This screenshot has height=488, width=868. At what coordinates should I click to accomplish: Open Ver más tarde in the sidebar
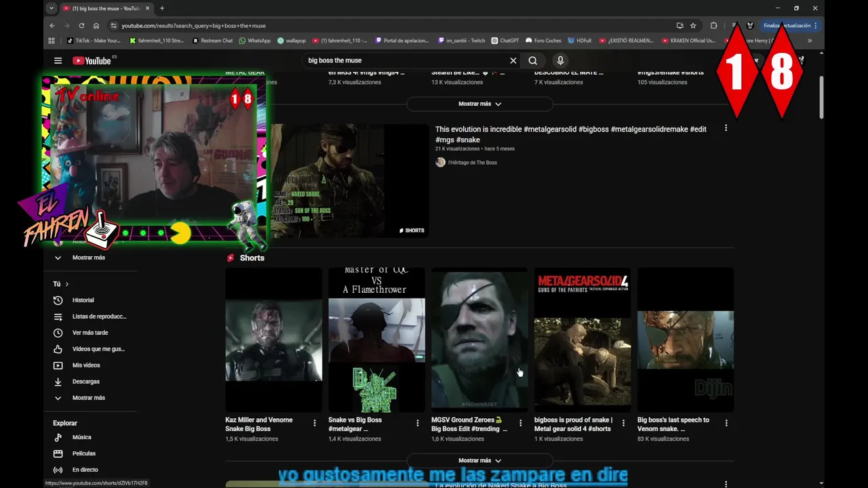[x=90, y=333]
